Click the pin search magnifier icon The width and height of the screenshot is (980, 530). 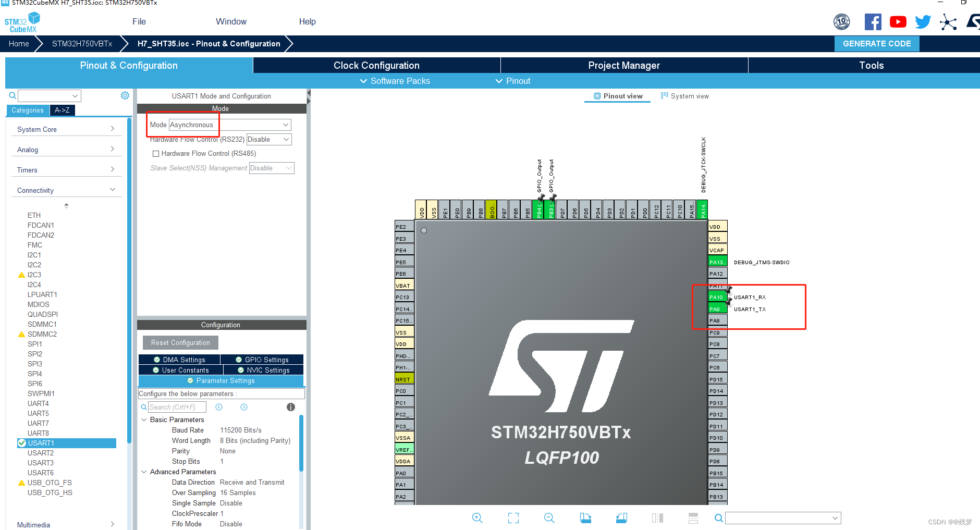[718, 518]
